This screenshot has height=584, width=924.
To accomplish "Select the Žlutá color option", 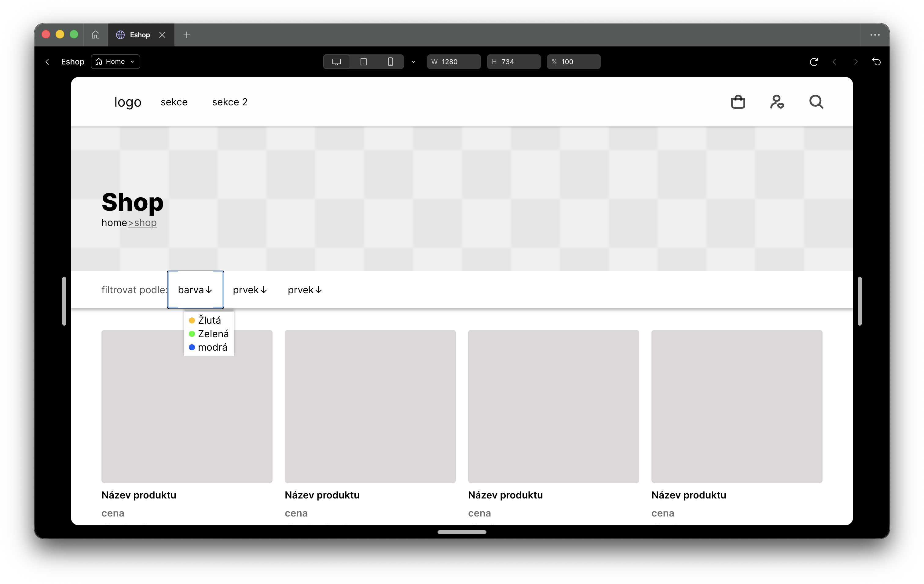I will click(205, 320).
